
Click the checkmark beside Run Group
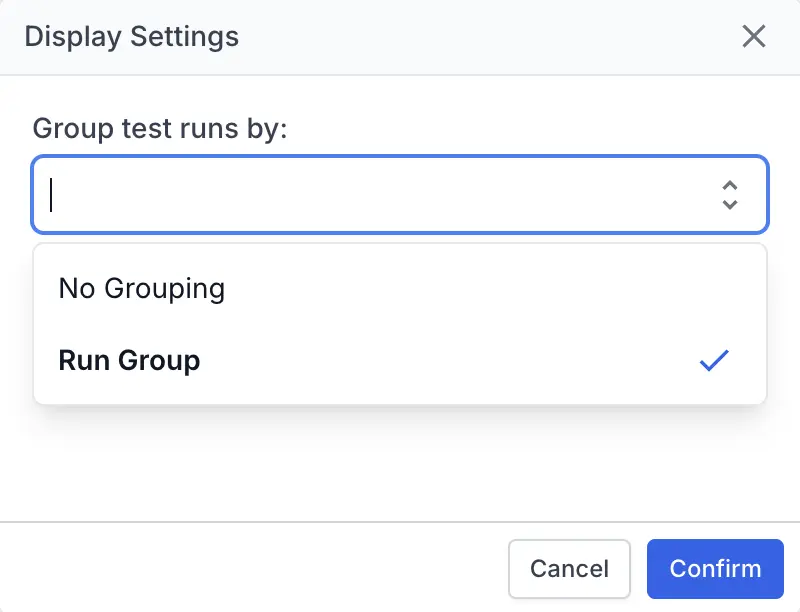click(715, 360)
